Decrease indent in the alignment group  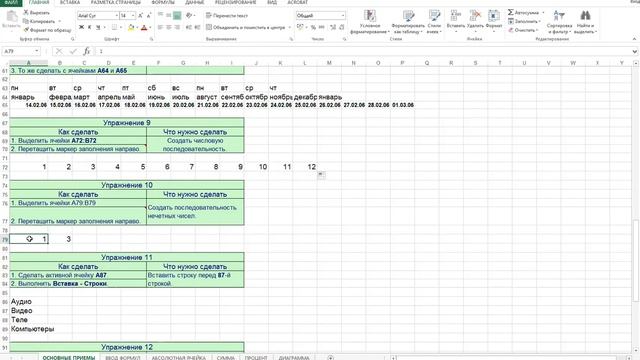pyautogui.click(x=189, y=27)
